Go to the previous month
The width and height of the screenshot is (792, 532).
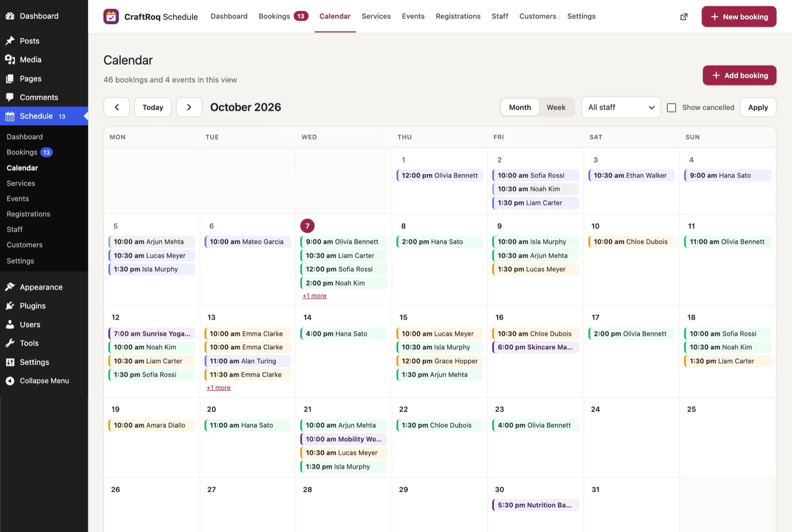click(x=117, y=107)
